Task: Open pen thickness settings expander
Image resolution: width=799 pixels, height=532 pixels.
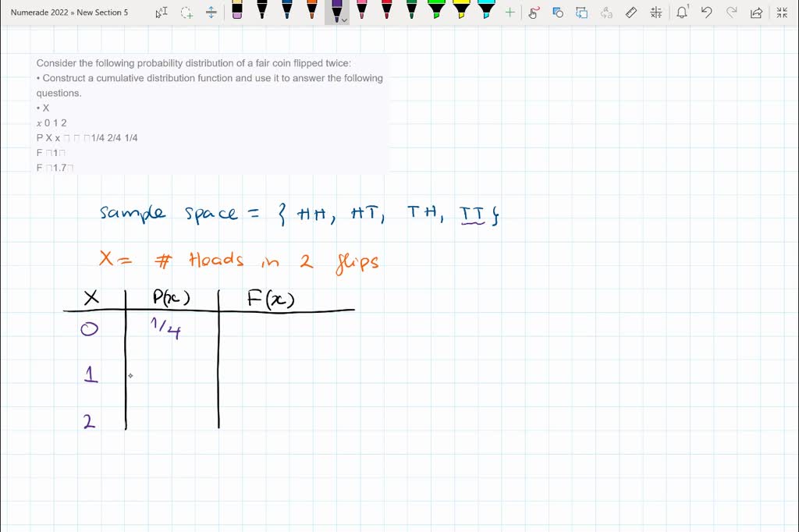Action: (x=343, y=21)
